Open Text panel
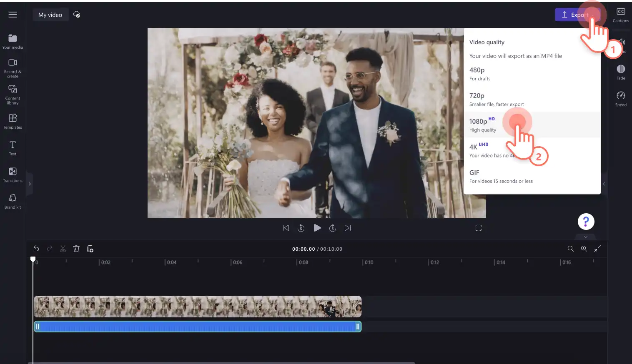 point(13,148)
